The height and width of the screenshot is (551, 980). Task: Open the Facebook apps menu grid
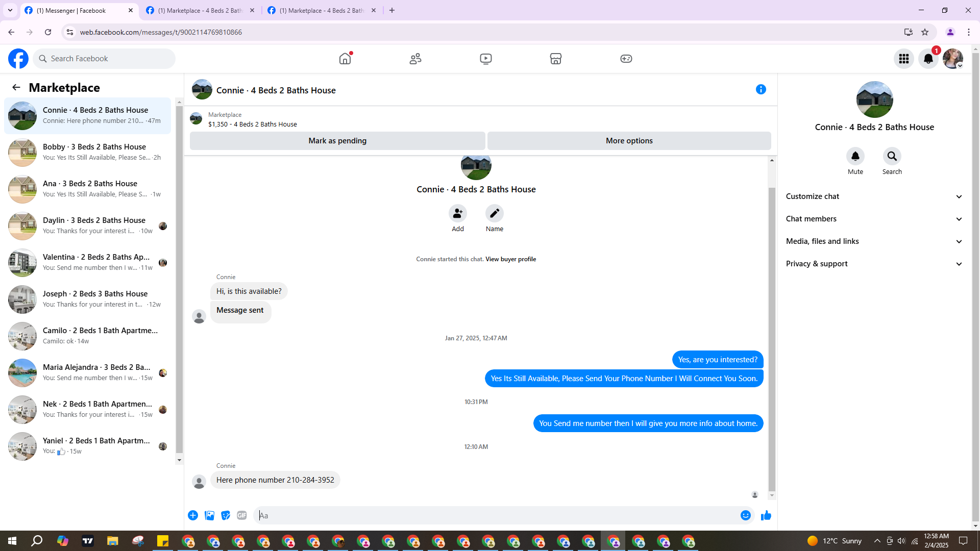tap(904, 59)
